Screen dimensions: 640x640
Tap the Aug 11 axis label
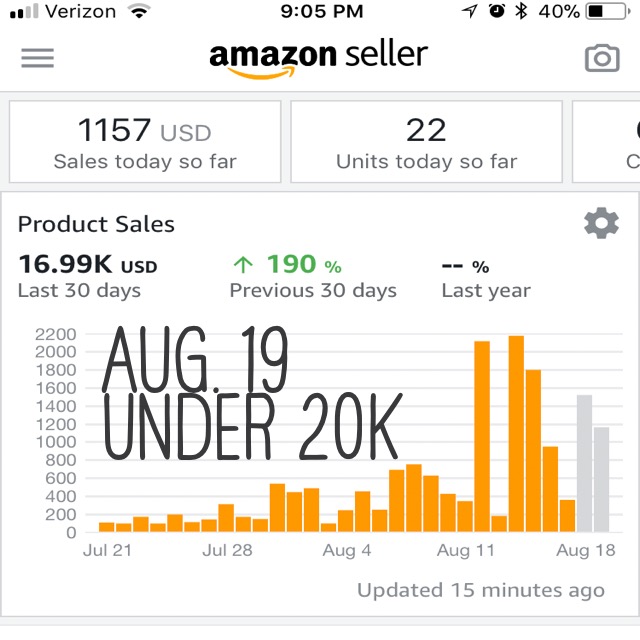466,551
